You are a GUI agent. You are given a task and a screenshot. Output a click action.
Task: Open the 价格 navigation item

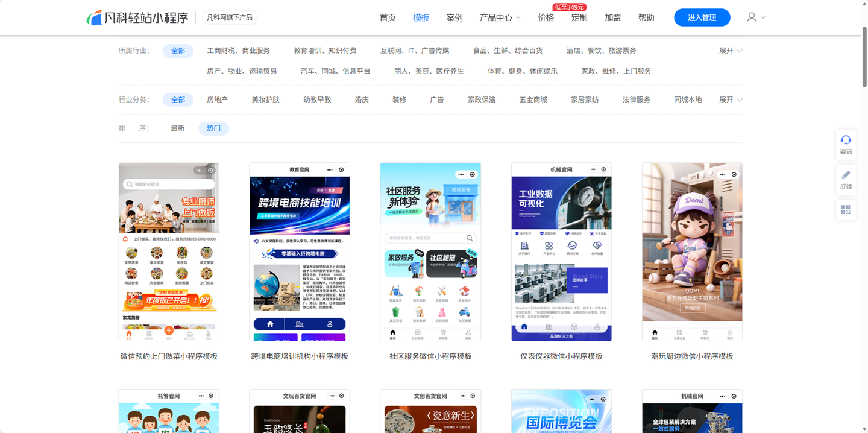[x=546, y=17]
